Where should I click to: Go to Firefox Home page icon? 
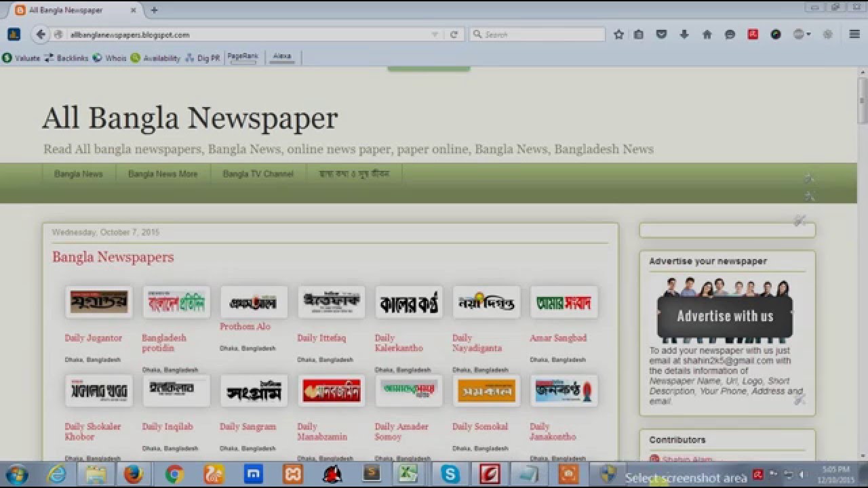pos(707,35)
